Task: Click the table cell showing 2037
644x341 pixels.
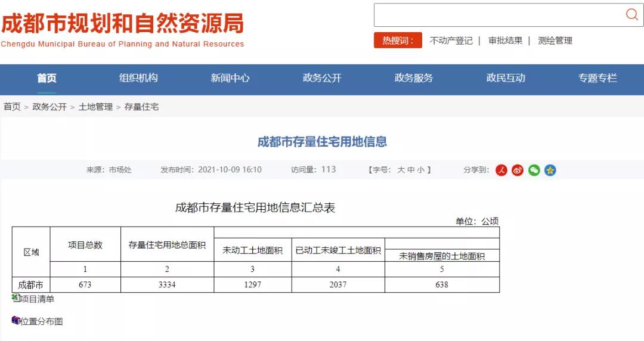Action: 338,285
